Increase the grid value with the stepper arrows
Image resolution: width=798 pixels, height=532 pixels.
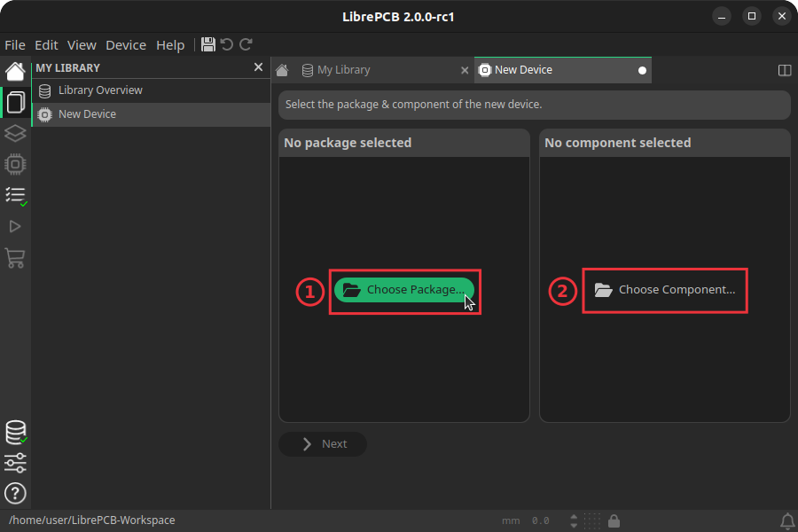click(x=574, y=516)
